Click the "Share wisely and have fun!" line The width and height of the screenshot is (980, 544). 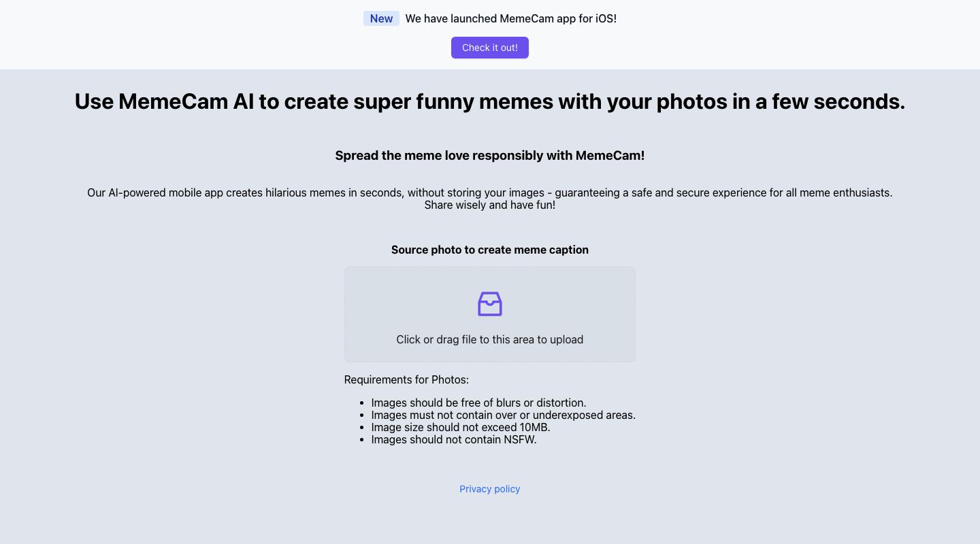pyautogui.click(x=489, y=205)
